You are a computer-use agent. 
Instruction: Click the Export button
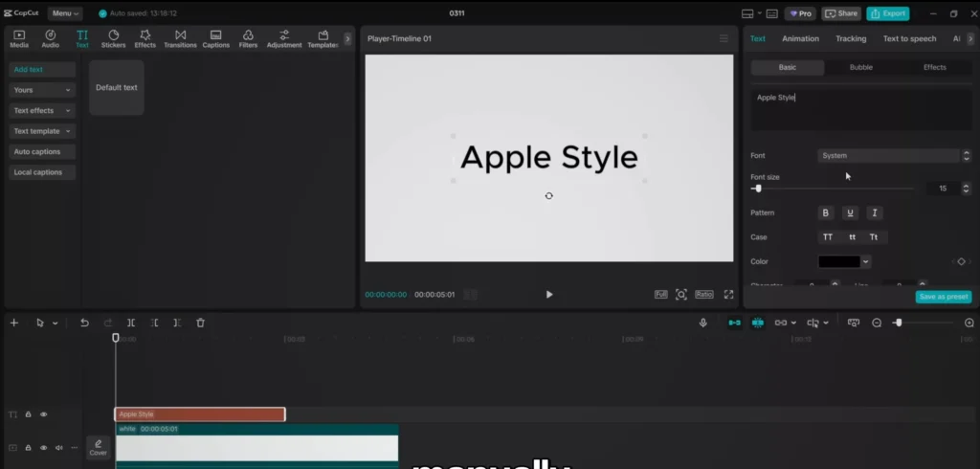click(887, 13)
